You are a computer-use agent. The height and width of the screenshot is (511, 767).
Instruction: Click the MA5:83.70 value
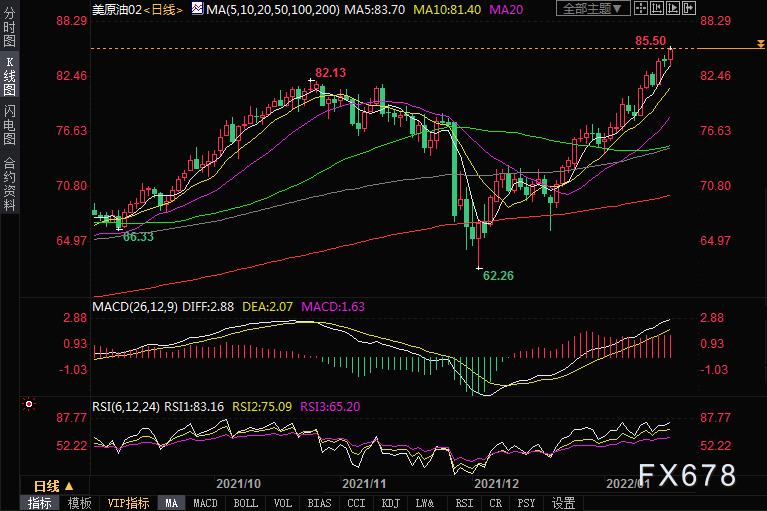pos(375,9)
